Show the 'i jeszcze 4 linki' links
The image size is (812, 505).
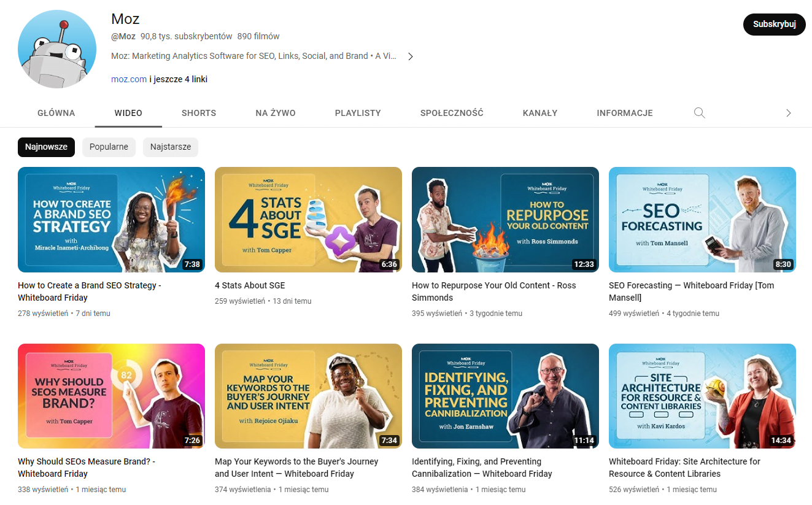tap(179, 79)
